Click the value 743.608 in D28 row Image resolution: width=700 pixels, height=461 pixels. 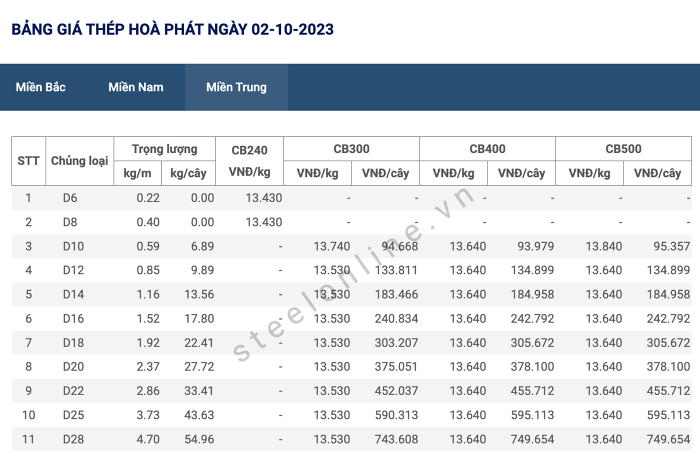396,439
